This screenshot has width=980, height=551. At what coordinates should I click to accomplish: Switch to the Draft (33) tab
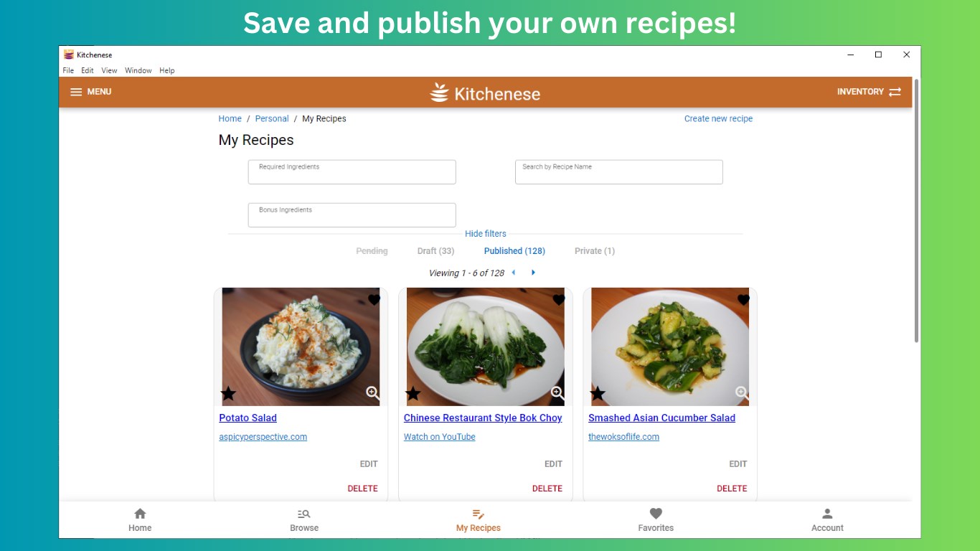[x=435, y=251]
